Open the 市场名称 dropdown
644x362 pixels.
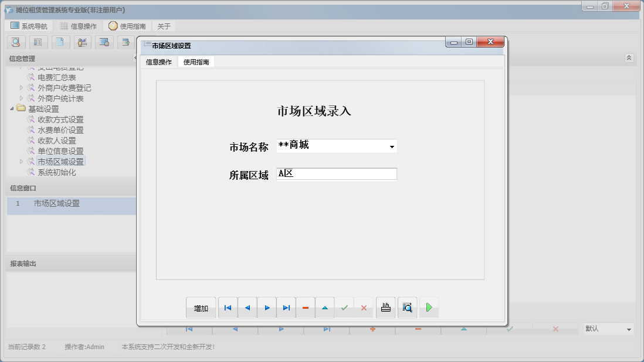point(391,146)
